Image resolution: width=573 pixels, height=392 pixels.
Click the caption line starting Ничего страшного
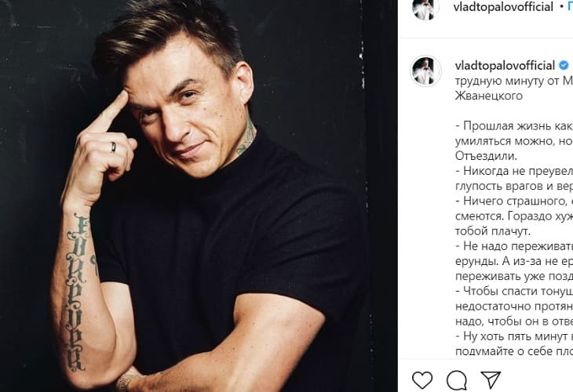click(514, 201)
